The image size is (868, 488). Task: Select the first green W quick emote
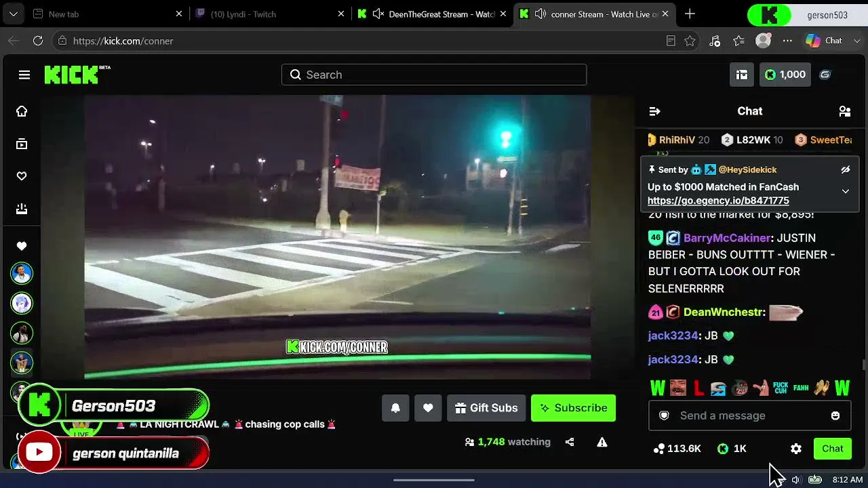(x=658, y=388)
